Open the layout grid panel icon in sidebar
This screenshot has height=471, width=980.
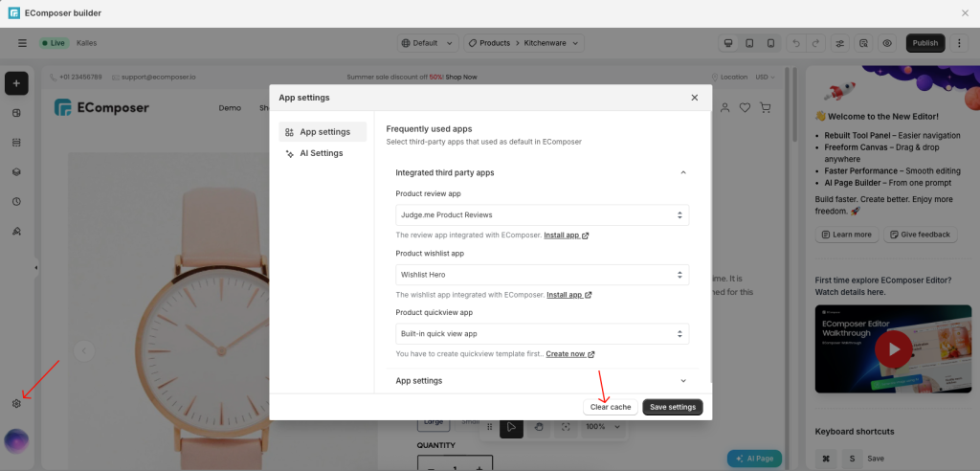click(16, 113)
